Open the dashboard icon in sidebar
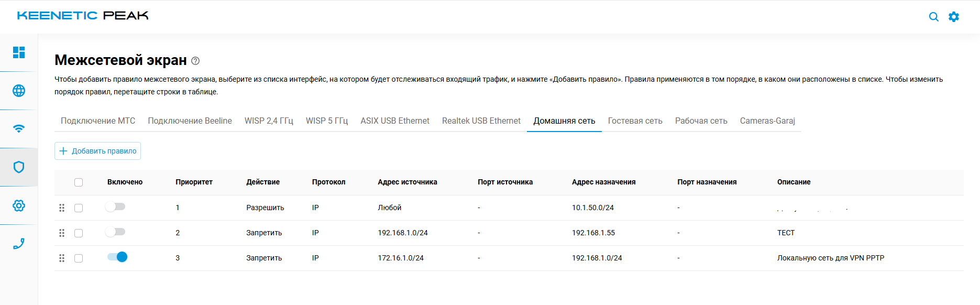 (19, 52)
